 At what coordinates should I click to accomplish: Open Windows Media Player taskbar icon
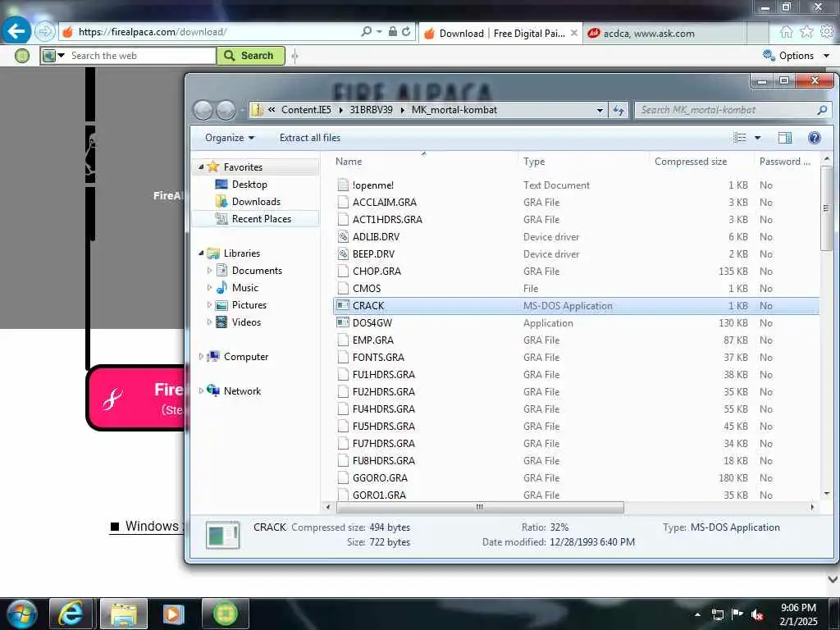pyautogui.click(x=173, y=614)
